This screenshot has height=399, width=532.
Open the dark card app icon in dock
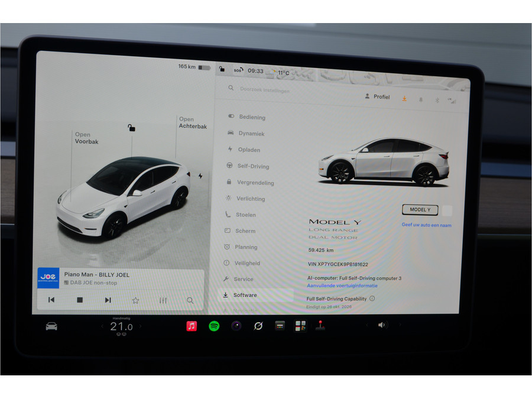pyautogui.click(x=280, y=326)
